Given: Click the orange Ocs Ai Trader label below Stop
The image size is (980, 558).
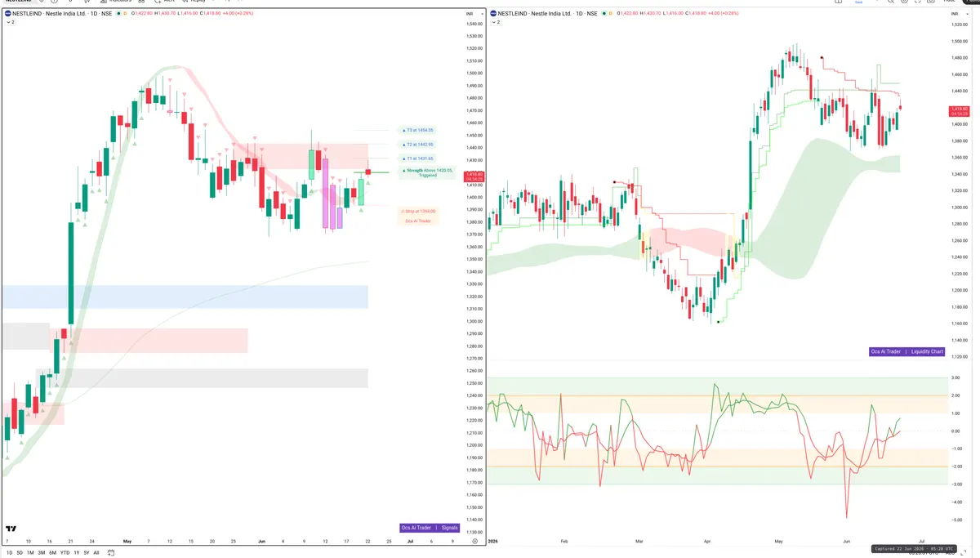Looking at the screenshot, I should 418,221.
